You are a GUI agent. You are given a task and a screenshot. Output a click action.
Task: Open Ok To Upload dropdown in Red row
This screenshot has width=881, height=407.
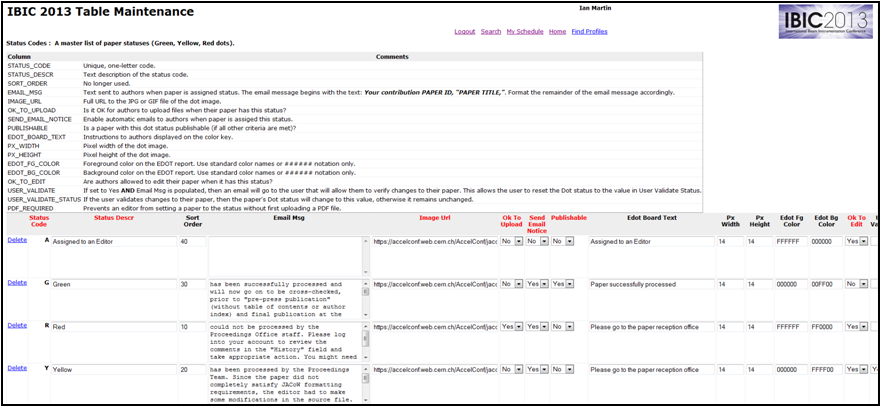(511, 327)
